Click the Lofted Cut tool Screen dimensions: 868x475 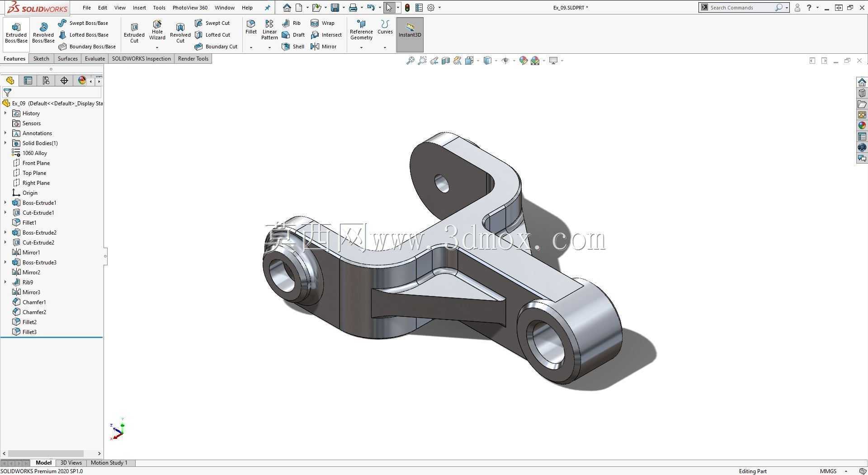(x=212, y=35)
